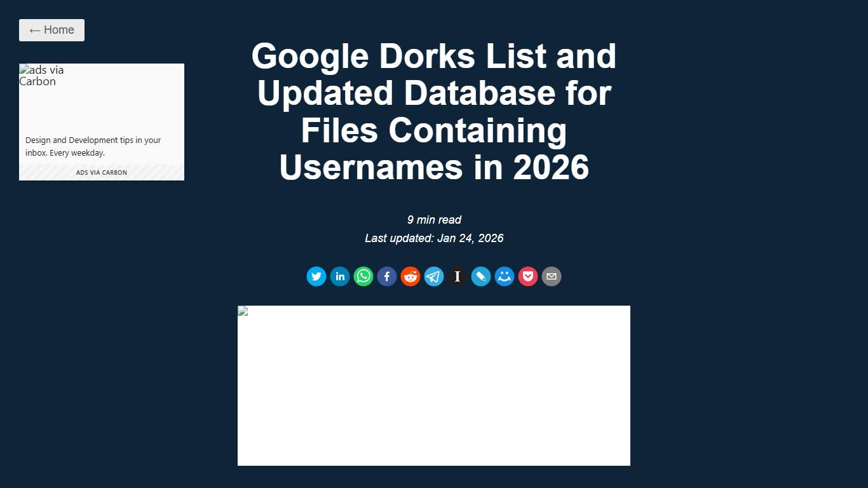
Task: Click the Last updated date text
Action: (x=434, y=238)
